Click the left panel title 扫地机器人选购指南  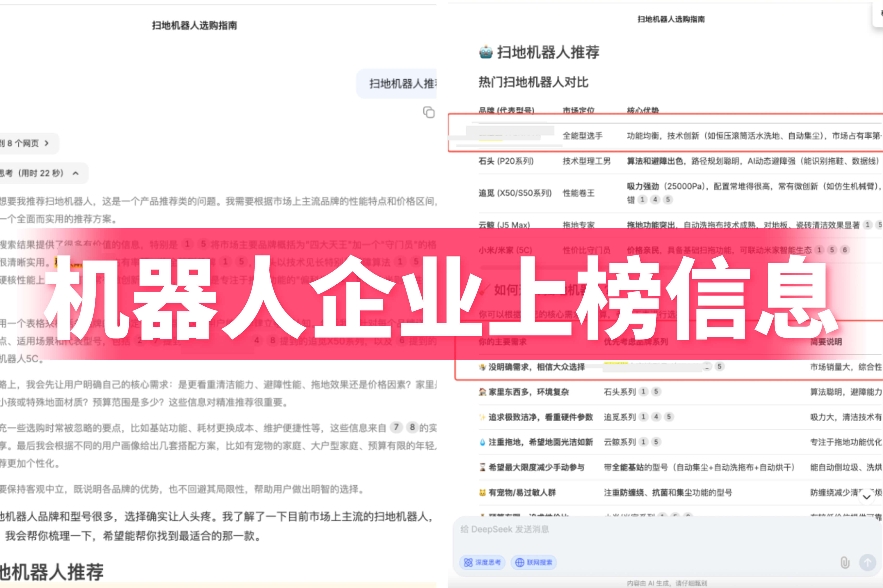[194, 25]
